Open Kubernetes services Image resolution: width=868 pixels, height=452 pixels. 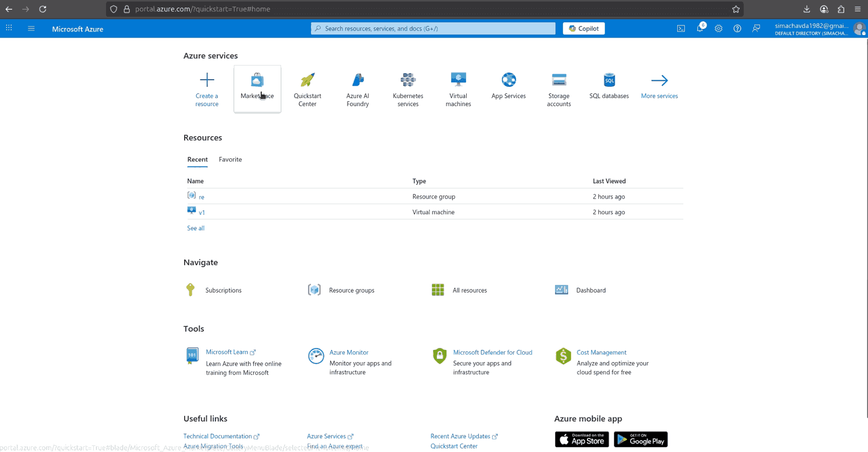(x=408, y=89)
